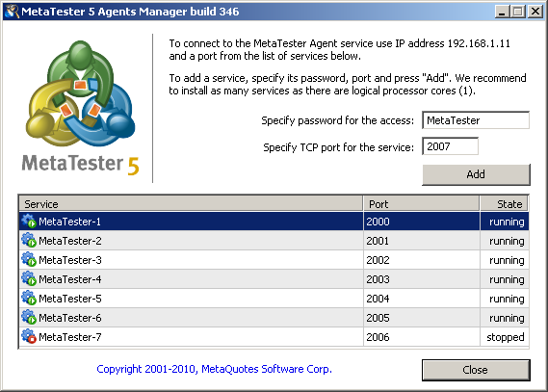Viewport: 548px width, 392px height.
Task: Click the Close button at bottom
Action: (476, 370)
